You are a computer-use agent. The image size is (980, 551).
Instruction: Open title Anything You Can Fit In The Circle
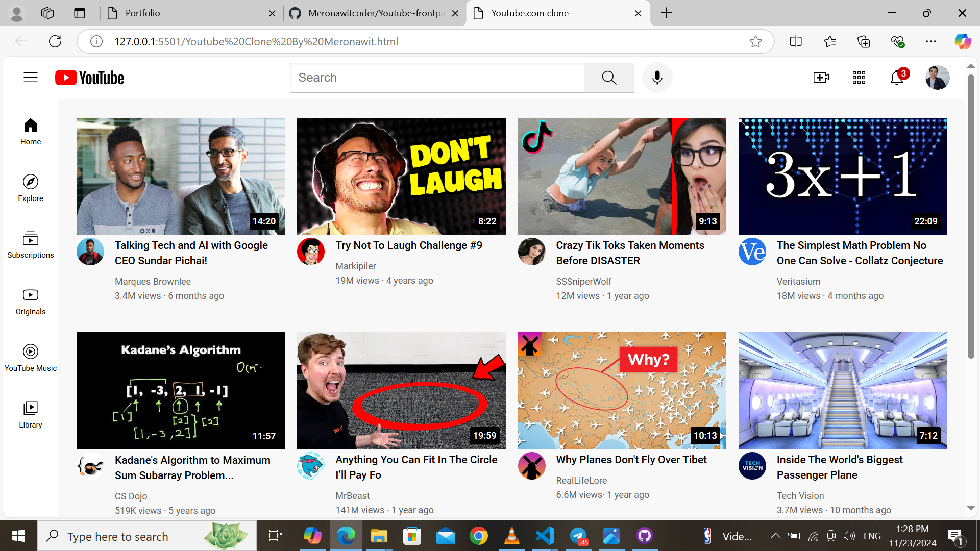(x=416, y=467)
